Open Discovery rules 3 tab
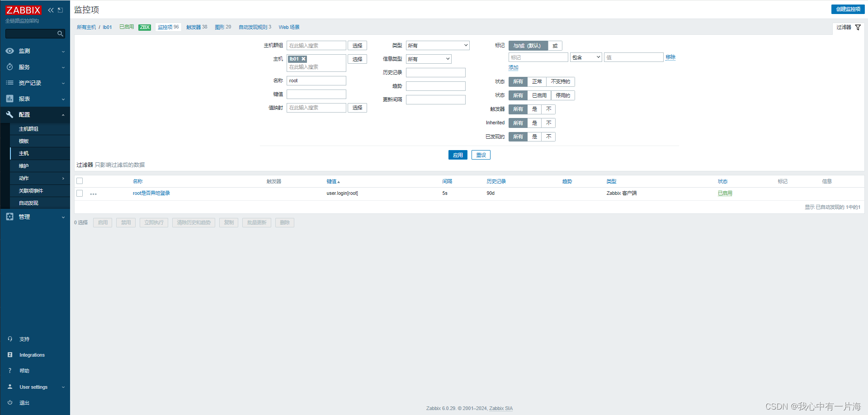This screenshot has height=415, width=868. pyautogui.click(x=255, y=27)
